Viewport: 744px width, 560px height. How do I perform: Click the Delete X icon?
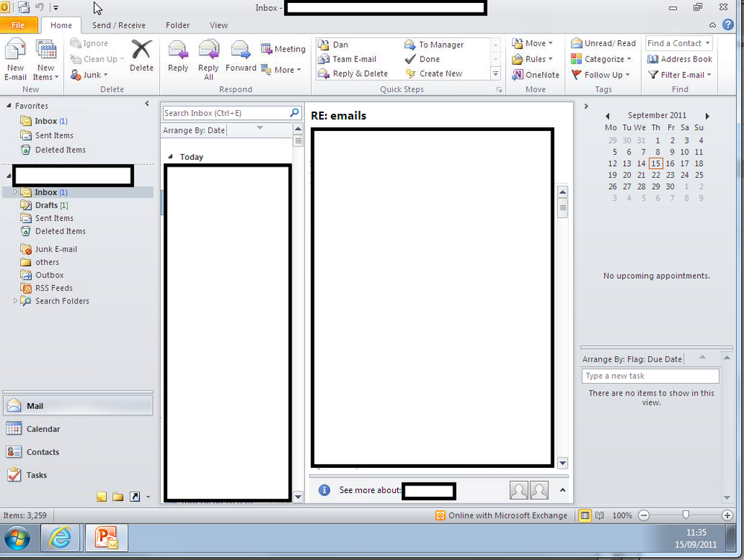[x=141, y=49]
